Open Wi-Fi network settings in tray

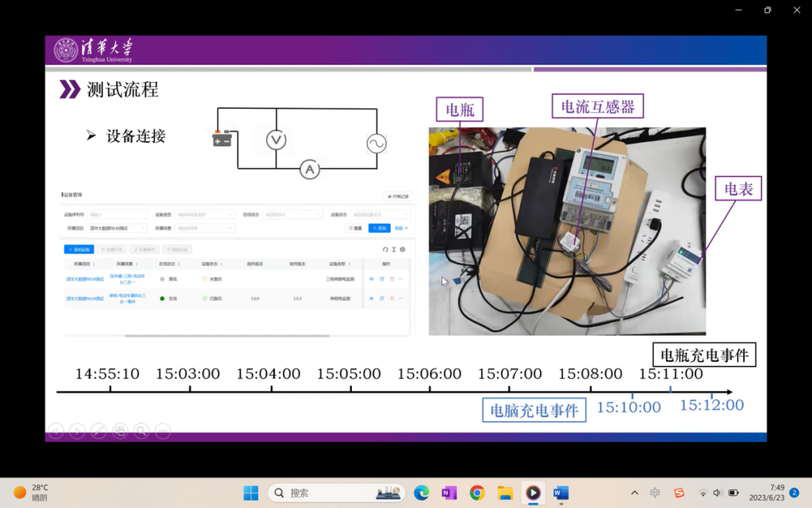[703, 492]
